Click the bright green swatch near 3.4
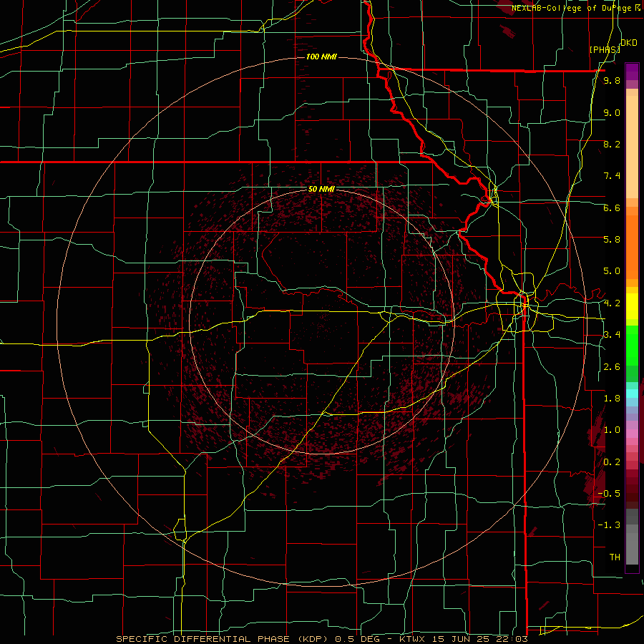The height and width of the screenshot is (644, 644). point(632,345)
